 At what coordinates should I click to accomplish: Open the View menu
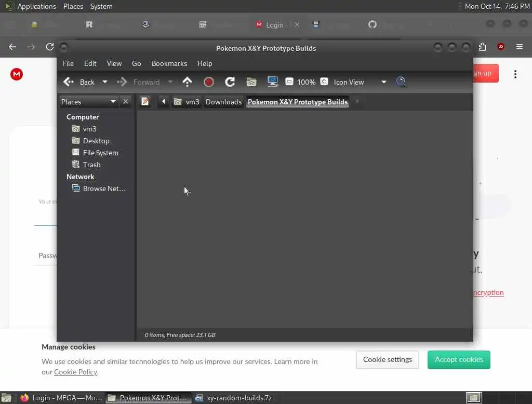(114, 63)
